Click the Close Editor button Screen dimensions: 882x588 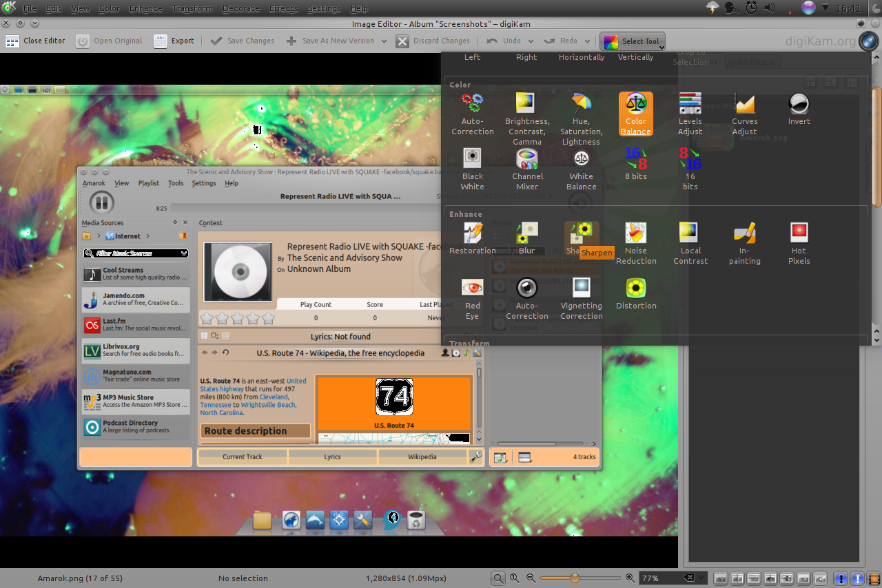click(36, 41)
